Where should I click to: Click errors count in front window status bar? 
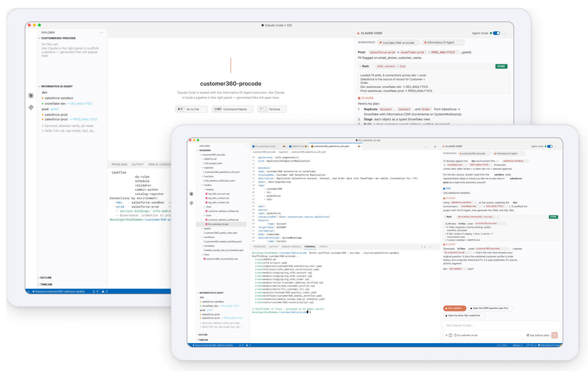point(241,345)
